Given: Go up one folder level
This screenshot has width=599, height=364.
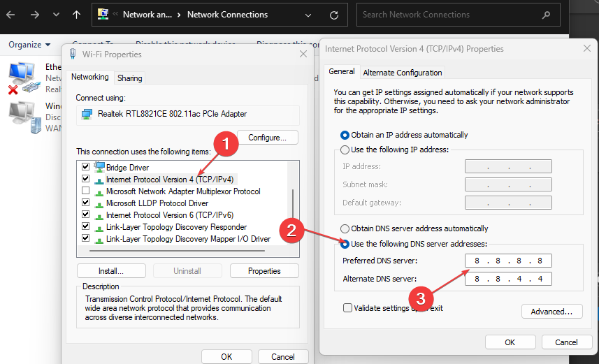Looking at the screenshot, I should coord(76,15).
